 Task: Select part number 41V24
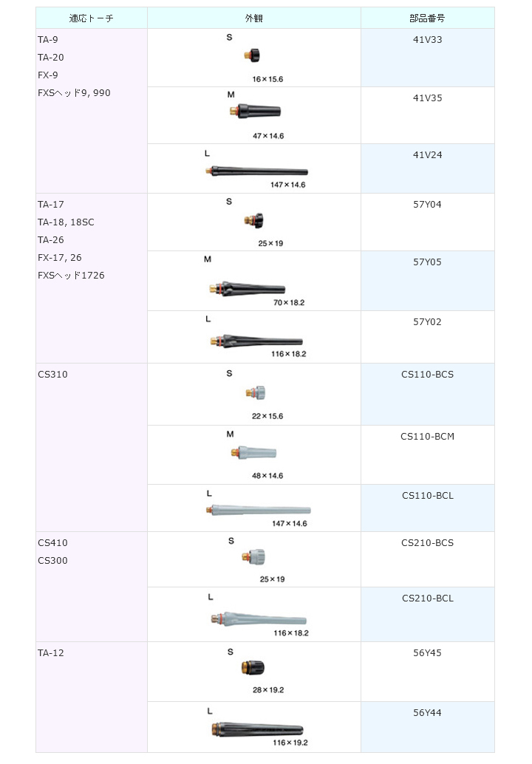427,155
